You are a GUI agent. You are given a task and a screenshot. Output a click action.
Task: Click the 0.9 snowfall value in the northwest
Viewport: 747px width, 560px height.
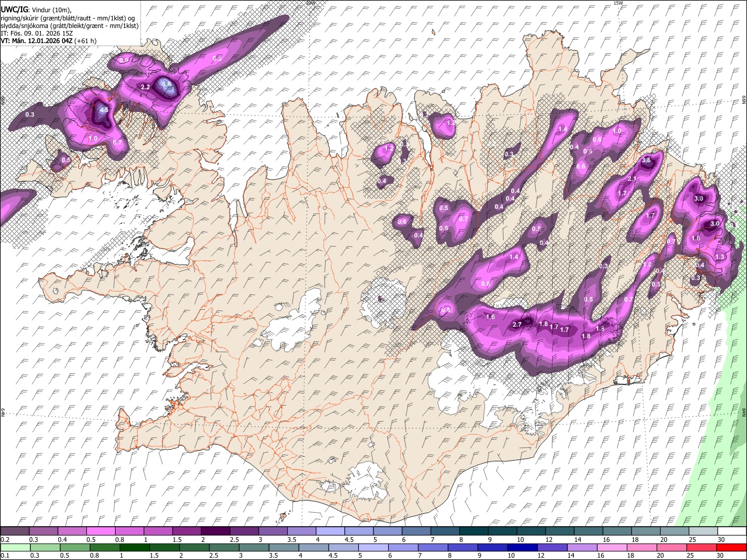[124, 60]
